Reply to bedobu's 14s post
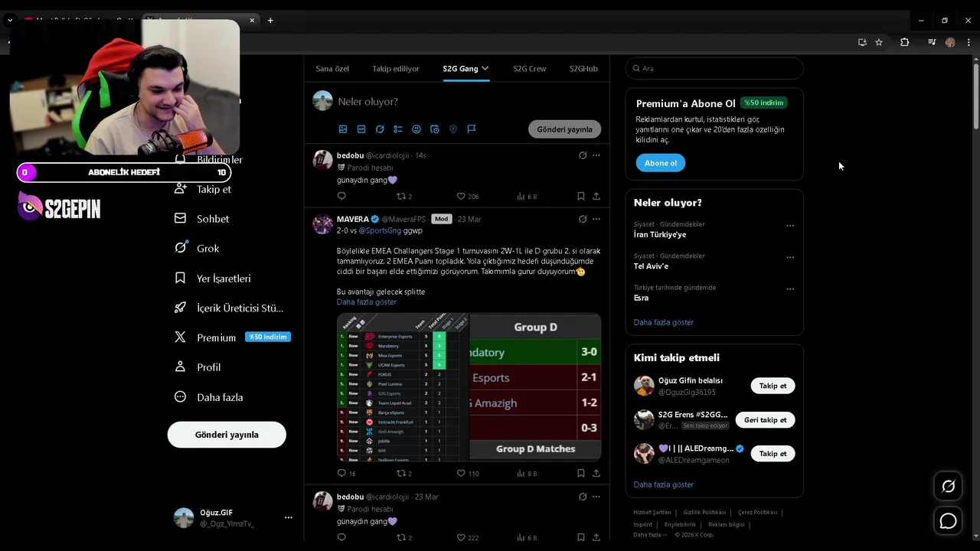This screenshot has width=980, height=551. (x=341, y=197)
